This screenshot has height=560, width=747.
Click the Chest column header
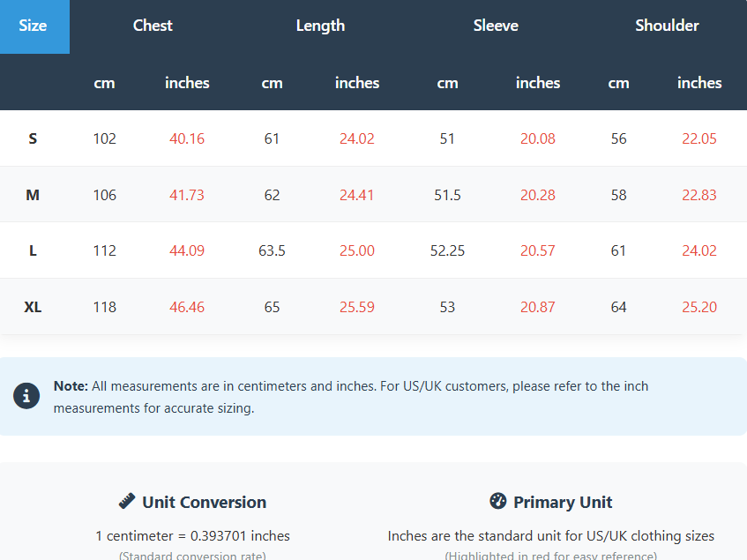pyautogui.click(x=153, y=26)
